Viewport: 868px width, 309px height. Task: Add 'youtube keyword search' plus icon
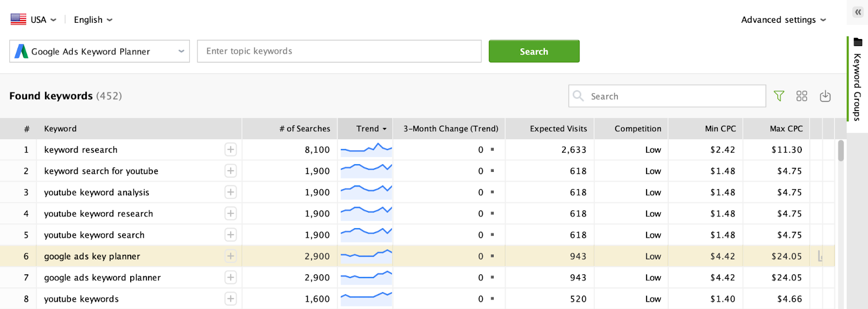coord(231,235)
